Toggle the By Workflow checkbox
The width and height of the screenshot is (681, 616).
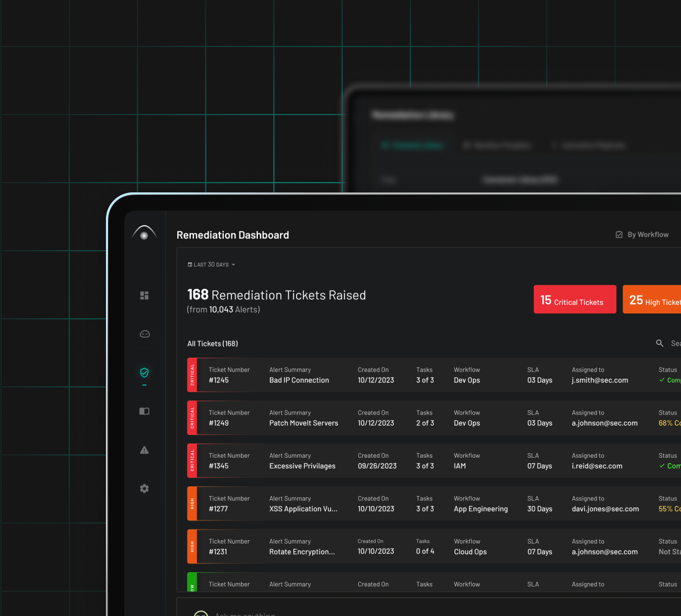[x=619, y=235]
